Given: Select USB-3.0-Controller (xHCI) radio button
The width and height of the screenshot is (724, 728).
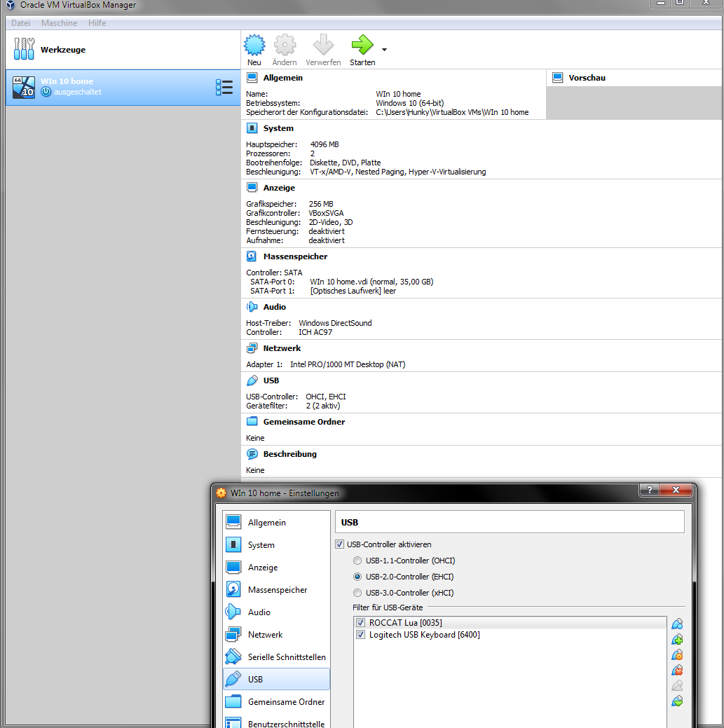Looking at the screenshot, I should pyautogui.click(x=357, y=593).
